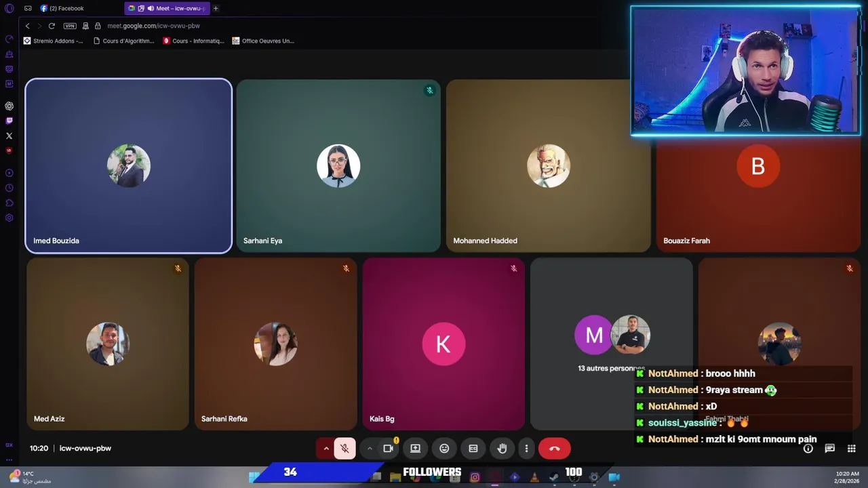
Task: Select Imed Bouzida participant tile
Action: 129,166
